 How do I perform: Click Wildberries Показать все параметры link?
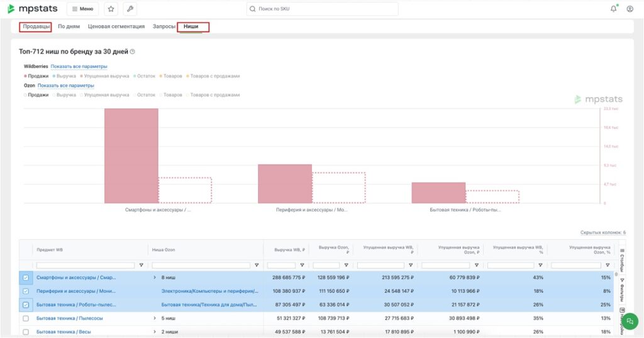[x=79, y=66]
